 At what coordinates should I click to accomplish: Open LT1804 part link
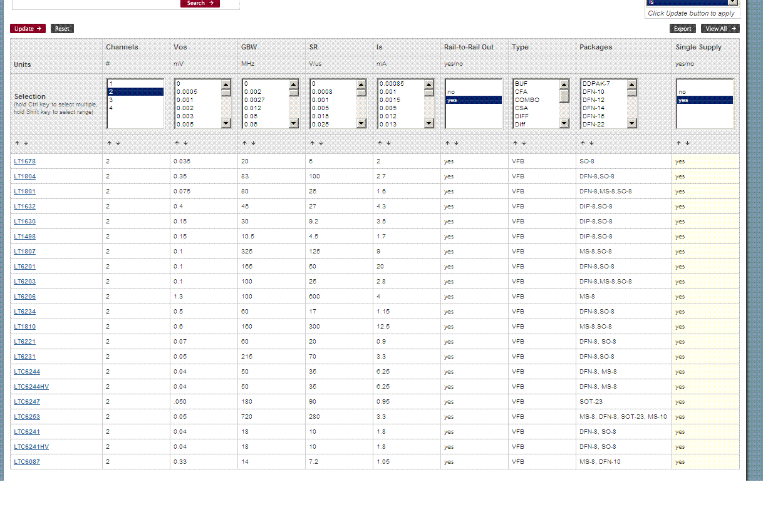pos(25,176)
